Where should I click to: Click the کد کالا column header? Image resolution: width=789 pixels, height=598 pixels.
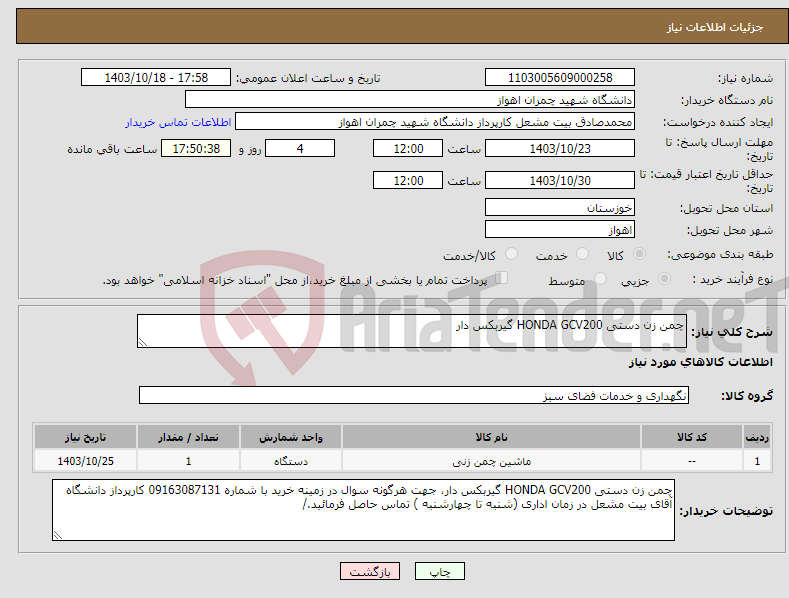click(692, 437)
